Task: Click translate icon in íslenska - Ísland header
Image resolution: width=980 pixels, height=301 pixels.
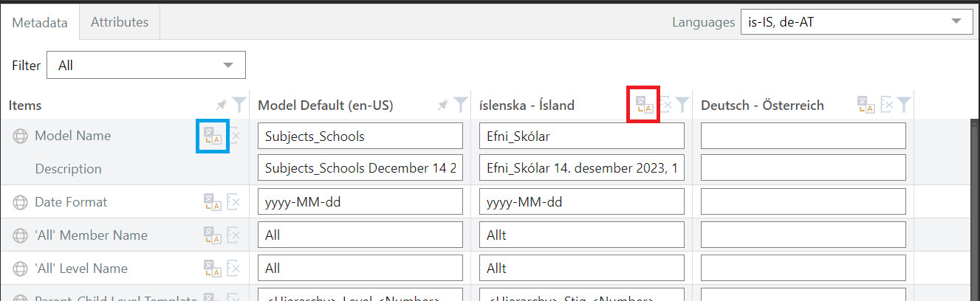Action: (x=645, y=105)
